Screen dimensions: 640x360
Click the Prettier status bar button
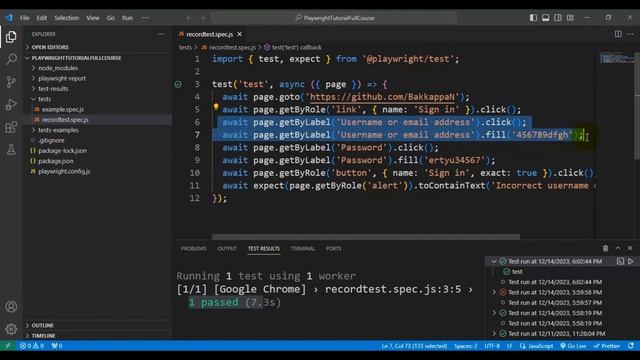point(607,346)
